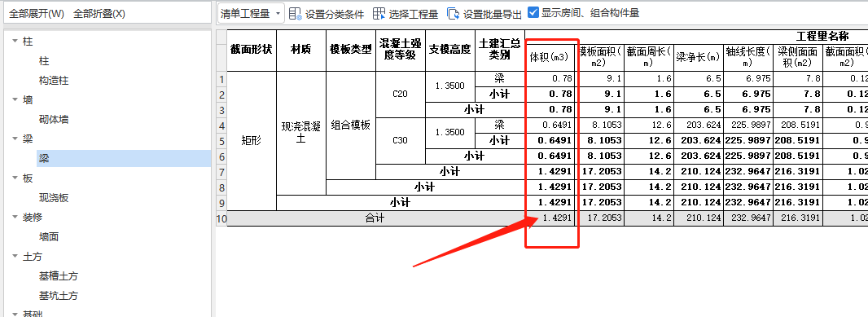Select 现浇板 in the tree
Viewport: 868px width, 317px height.
(54, 198)
